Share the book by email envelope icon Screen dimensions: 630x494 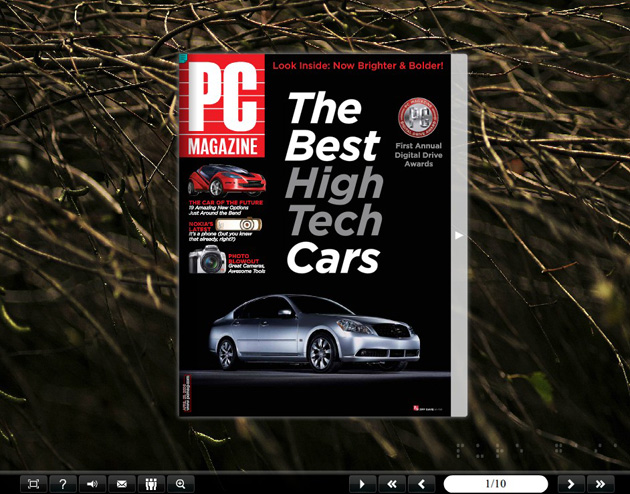[122, 484]
